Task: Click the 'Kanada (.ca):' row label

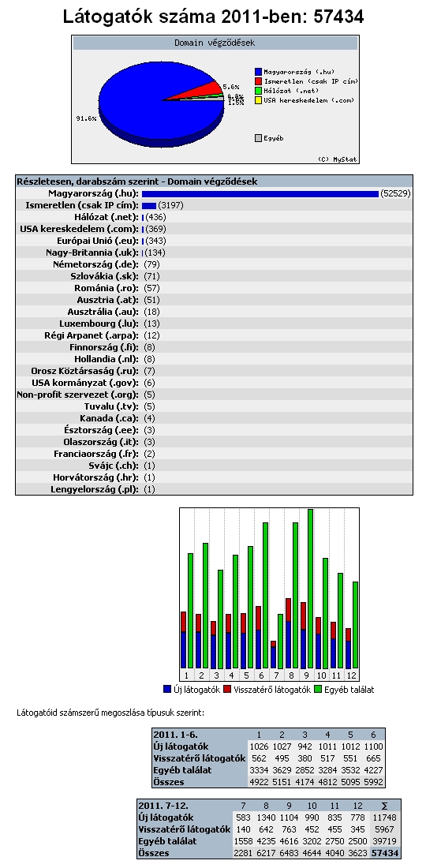Action: (x=110, y=418)
